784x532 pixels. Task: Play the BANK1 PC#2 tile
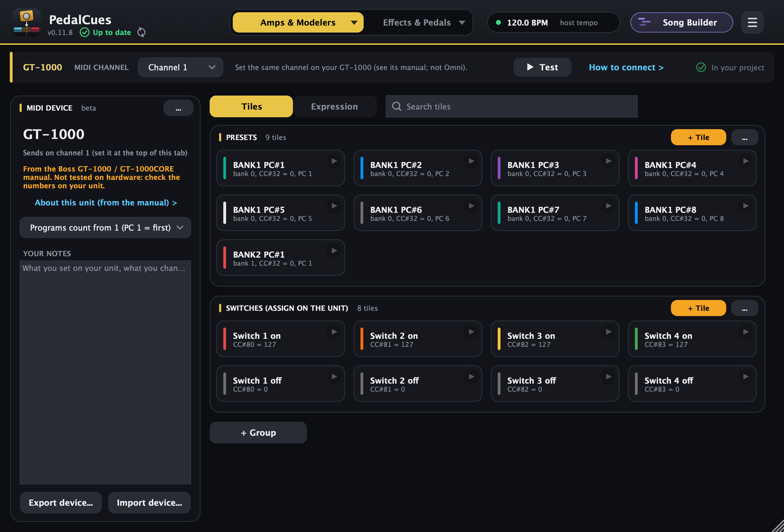pos(471,161)
